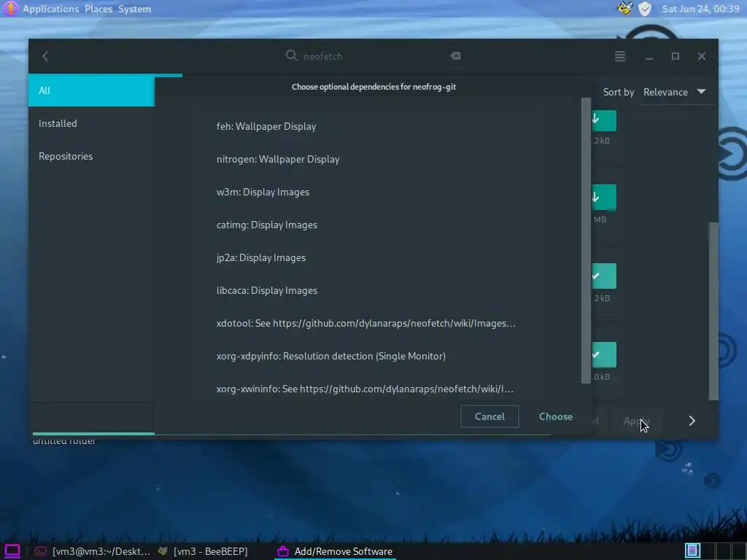Select the All category
Viewport: 747px width, 560px height.
pyautogui.click(x=91, y=90)
